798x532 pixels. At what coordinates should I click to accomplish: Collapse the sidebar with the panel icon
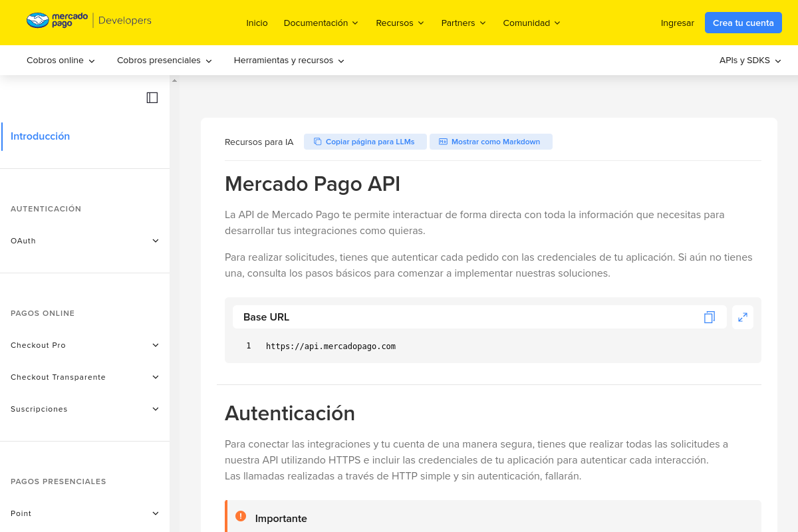tap(152, 98)
